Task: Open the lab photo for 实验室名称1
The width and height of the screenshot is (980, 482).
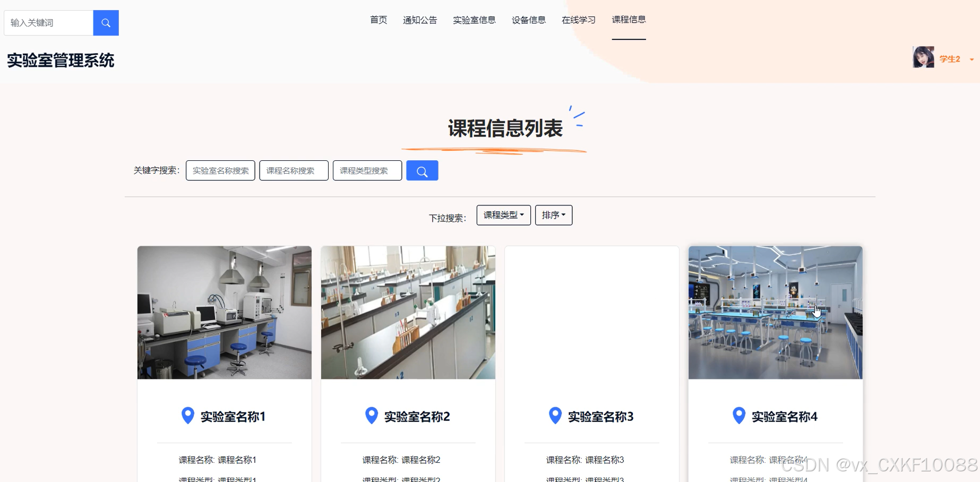Action: click(225, 312)
